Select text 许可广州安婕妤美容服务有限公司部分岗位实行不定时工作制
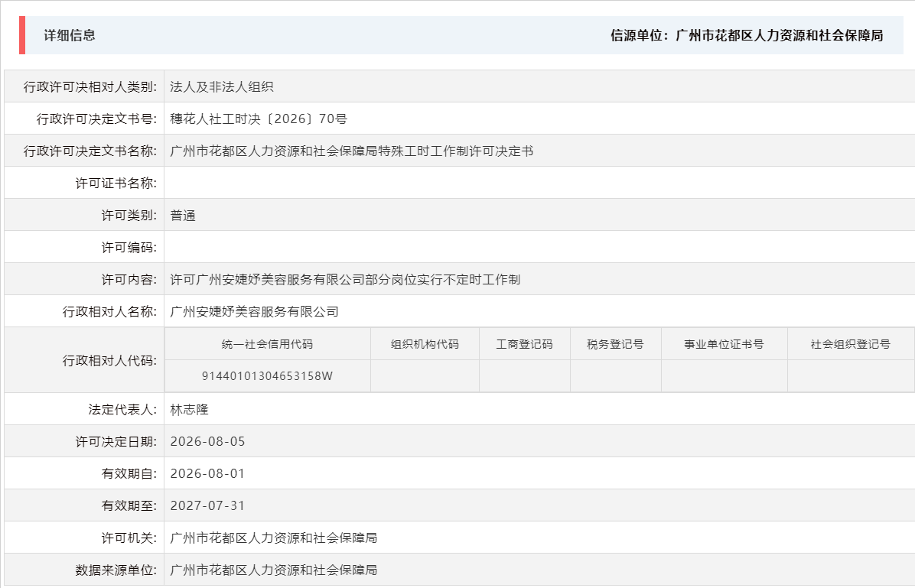The height and width of the screenshot is (588, 915). pos(345,279)
